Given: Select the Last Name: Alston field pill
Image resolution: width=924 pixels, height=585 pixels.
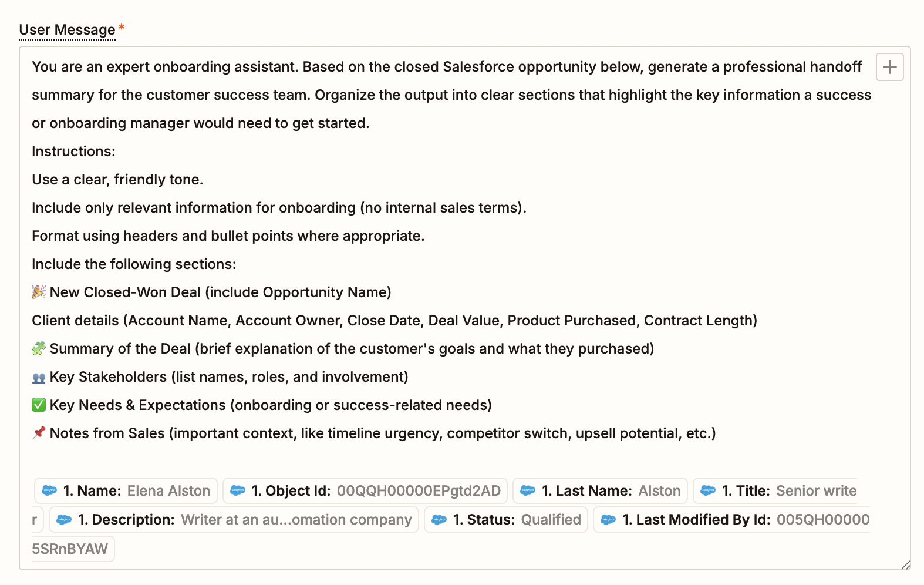Looking at the screenshot, I should click(600, 491).
